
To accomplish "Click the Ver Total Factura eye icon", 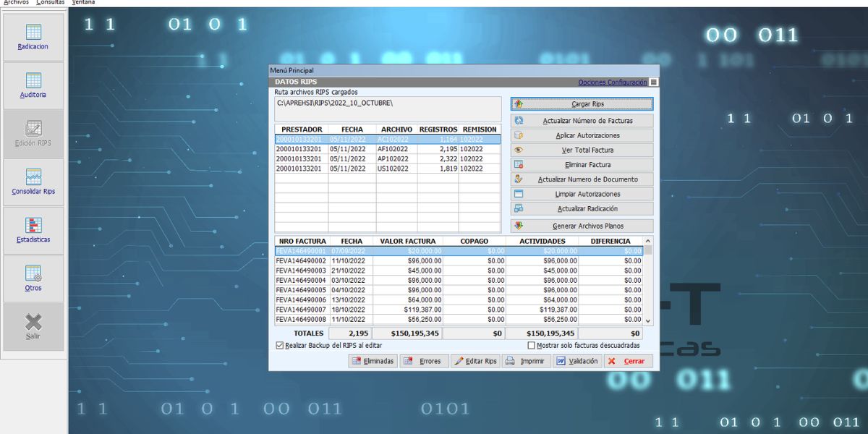I will coord(518,150).
